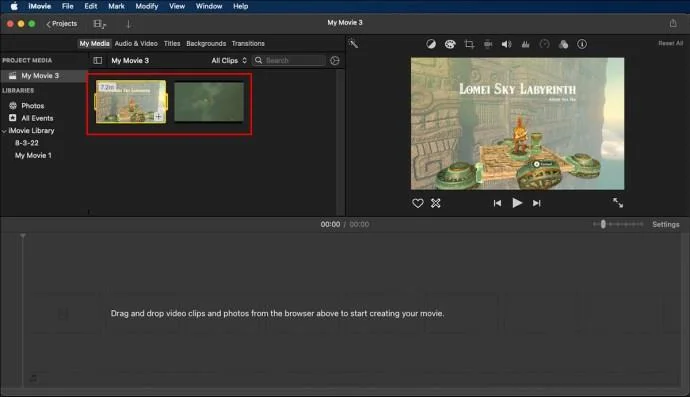Open the Help menu
Image resolution: width=690 pixels, height=397 pixels.
(x=241, y=6)
